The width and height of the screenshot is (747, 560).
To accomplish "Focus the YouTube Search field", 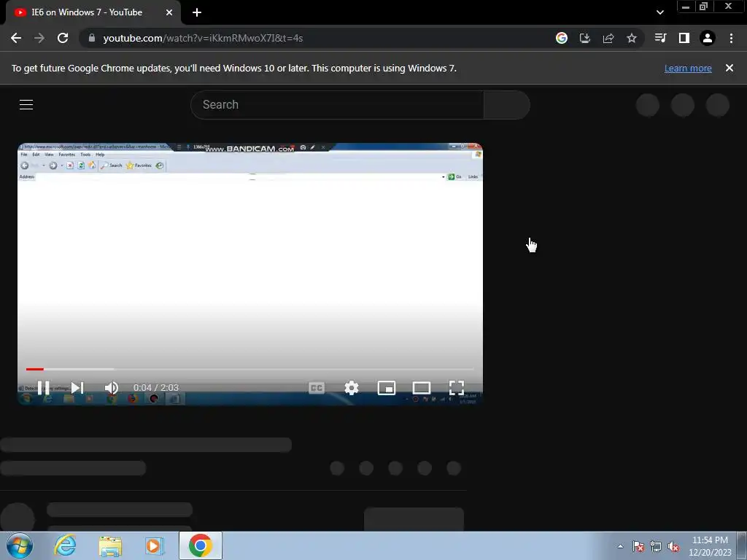I will coord(337,105).
